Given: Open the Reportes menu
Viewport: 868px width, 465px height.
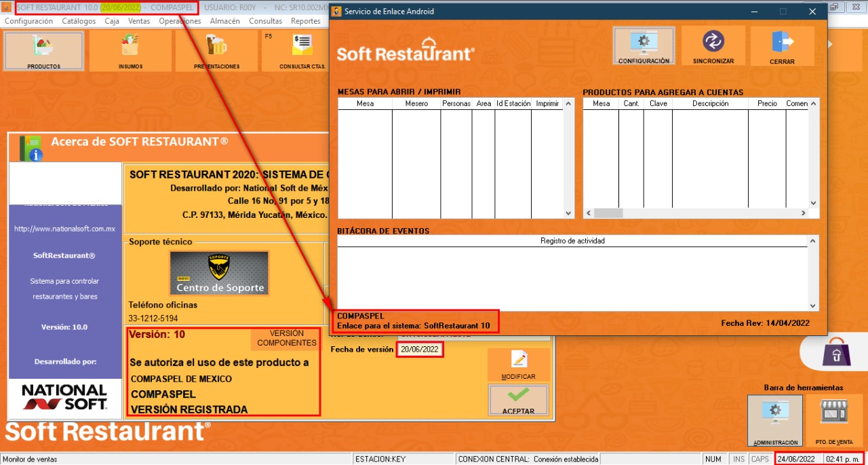Looking at the screenshot, I should pyautogui.click(x=305, y=21).
